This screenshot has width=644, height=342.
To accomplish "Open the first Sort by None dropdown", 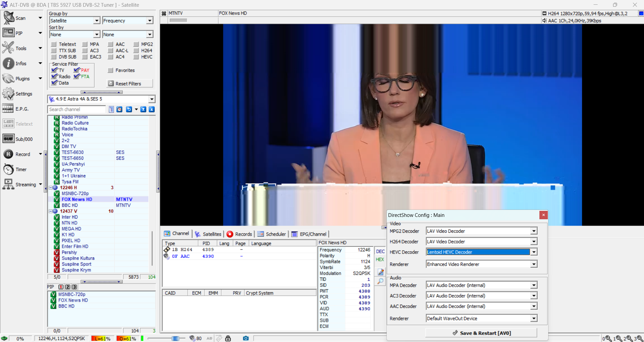I will (x=97, y=34).
